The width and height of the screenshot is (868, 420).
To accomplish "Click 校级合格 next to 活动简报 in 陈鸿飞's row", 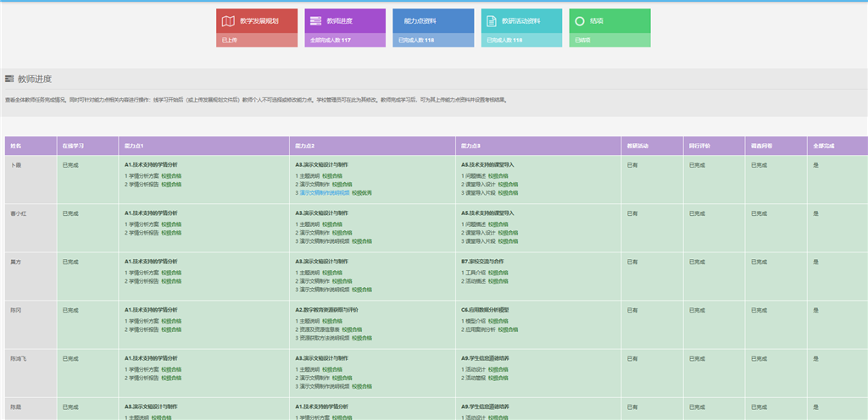I will tap(498, 378).
